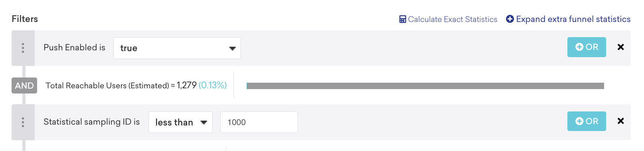Click the Filters section heading
Screen dimensions: 644x151
tap(25, 19)
